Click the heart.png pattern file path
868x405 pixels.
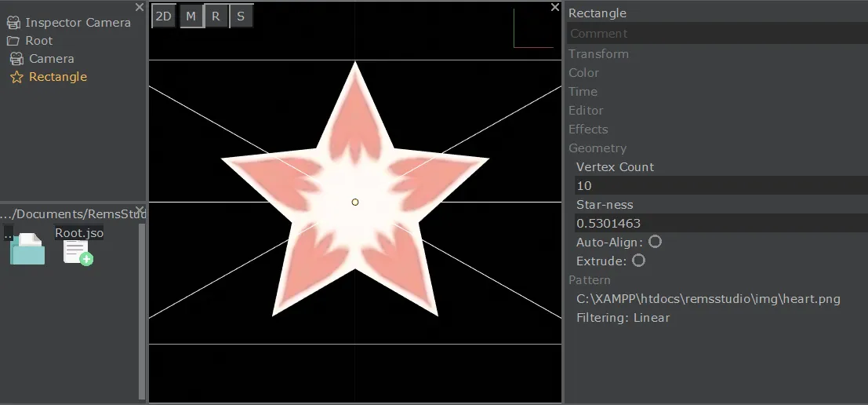[x=708, y=299]
